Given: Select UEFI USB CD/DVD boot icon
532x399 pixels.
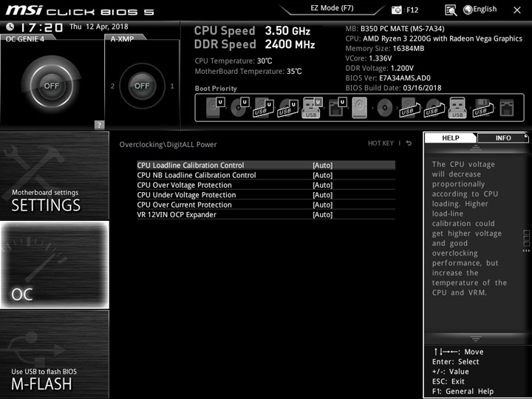Looking at the screenshot, I should [287, 108].
